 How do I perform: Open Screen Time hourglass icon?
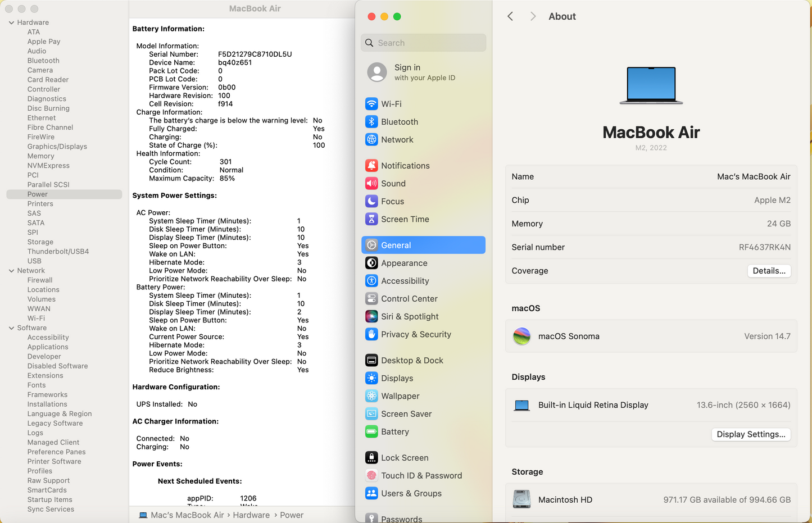[x=371, y=219]
